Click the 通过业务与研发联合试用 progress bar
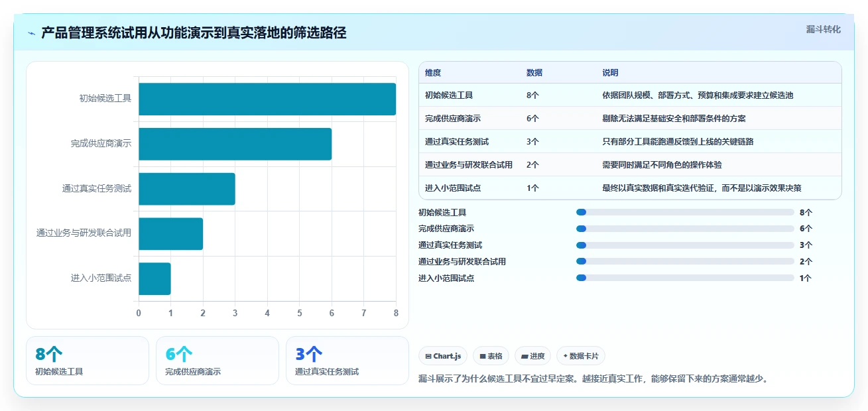 (685, 261)
